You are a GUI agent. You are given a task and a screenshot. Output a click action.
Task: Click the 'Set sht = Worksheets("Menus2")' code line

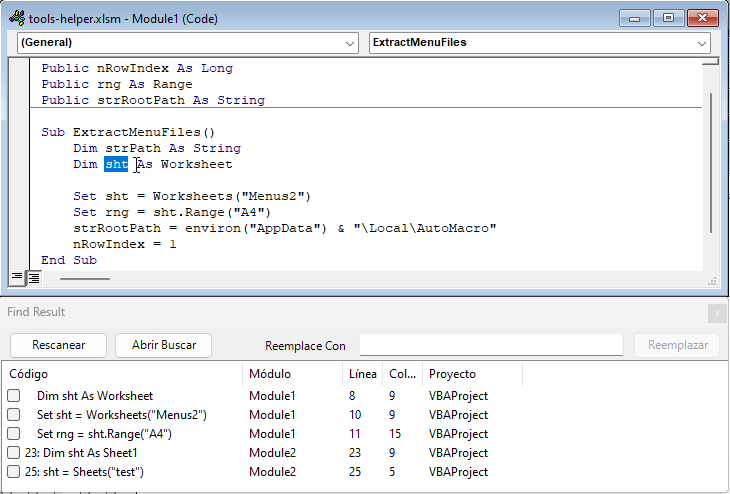coord(192,196)
